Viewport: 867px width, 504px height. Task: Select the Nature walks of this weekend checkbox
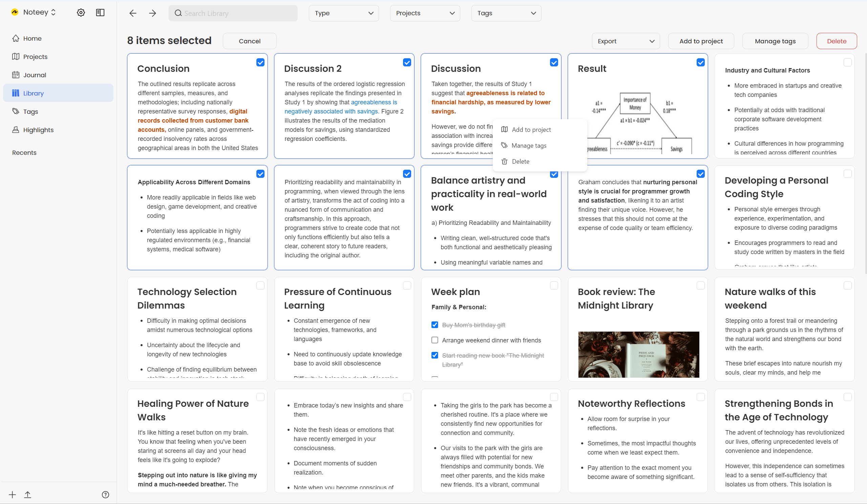point(847,286)
